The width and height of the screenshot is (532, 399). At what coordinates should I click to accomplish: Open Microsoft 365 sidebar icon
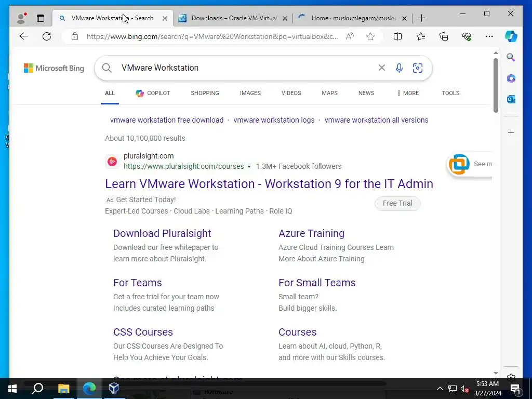pyautogui.click(x=511, y=78)
